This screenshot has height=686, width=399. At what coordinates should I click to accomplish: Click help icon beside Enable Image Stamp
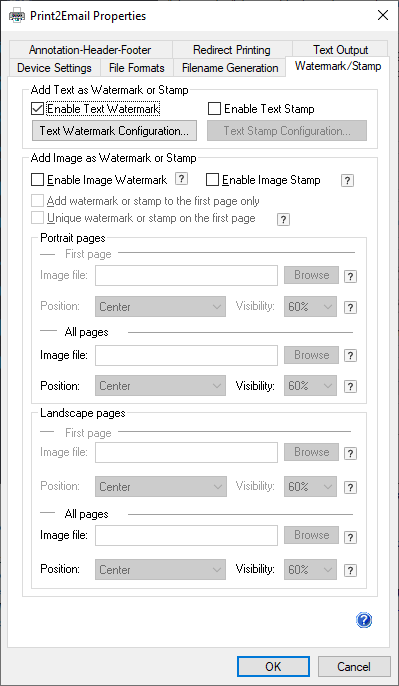tap(347, 180)
